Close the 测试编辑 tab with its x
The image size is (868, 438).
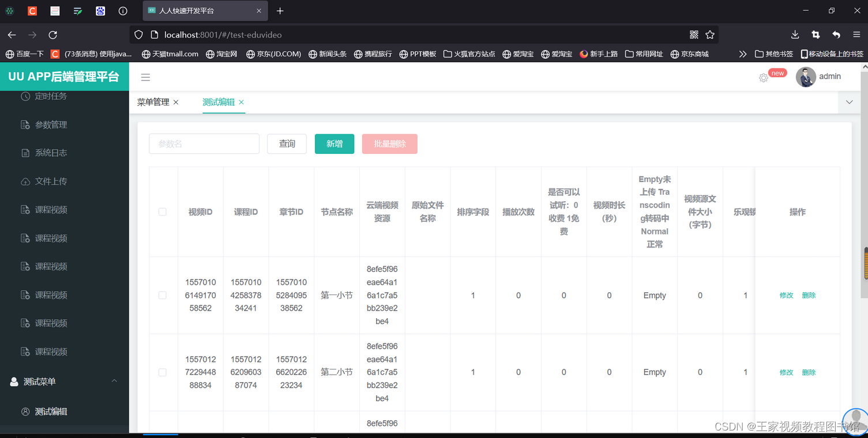pos(241,102)
